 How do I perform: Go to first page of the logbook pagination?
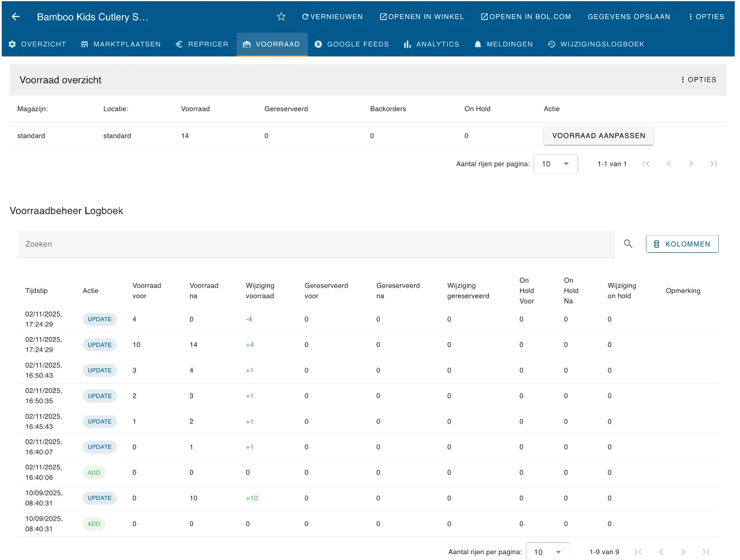pyautogui.click(x=639, y=552)
